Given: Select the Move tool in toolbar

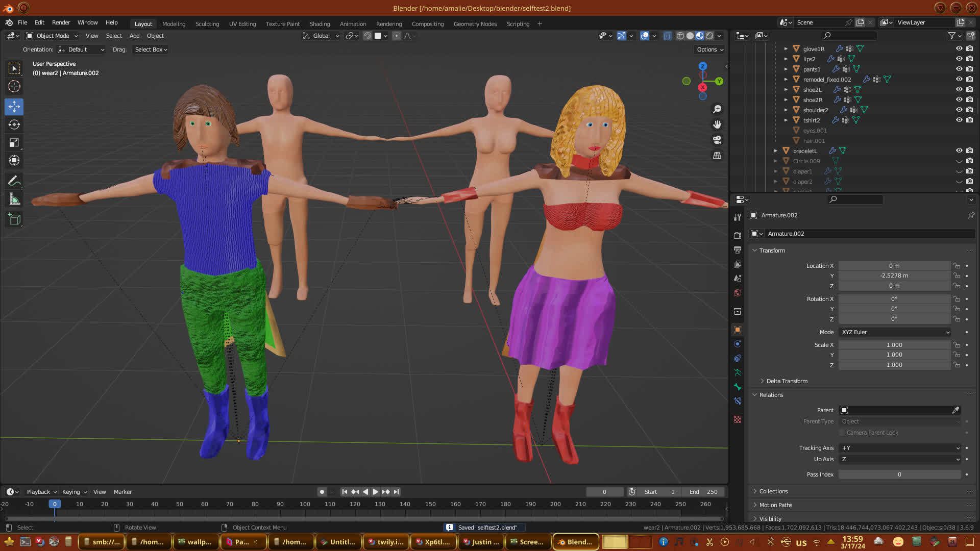Looking at the screenshot, I should pos(14,107).
